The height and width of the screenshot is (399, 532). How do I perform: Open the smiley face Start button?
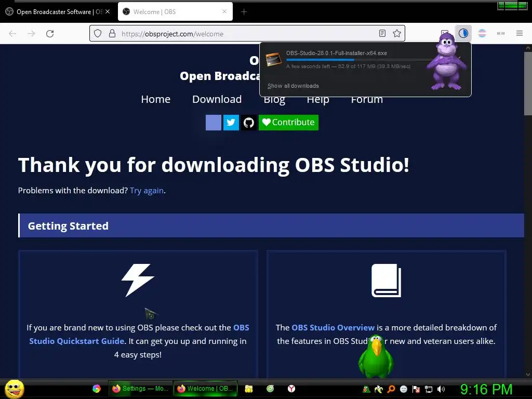tap(15, 389)
